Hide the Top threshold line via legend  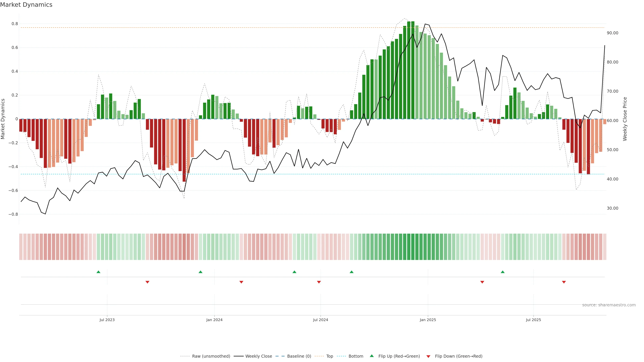(330, 356)
